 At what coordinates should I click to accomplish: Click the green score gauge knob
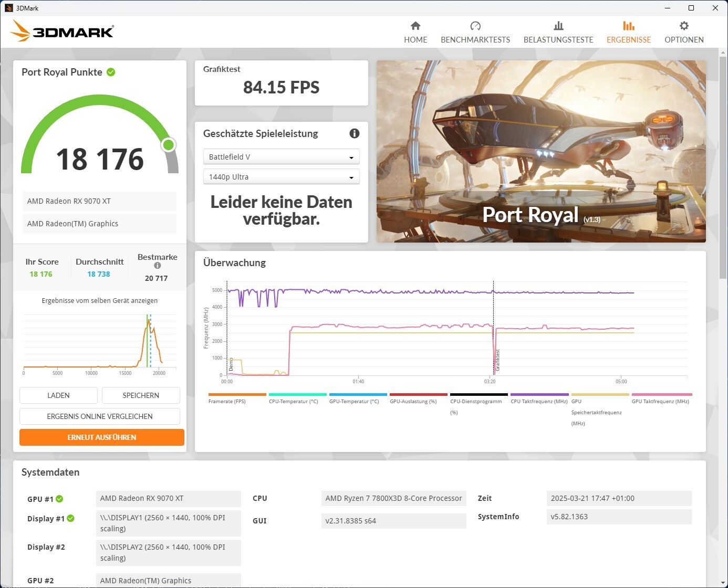[x=169, y=145]
